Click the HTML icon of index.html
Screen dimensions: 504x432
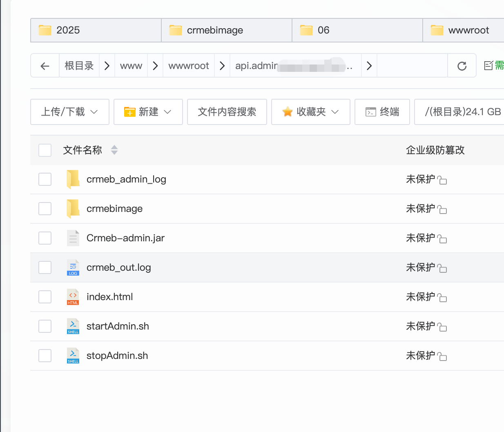[x=73, y=297]
